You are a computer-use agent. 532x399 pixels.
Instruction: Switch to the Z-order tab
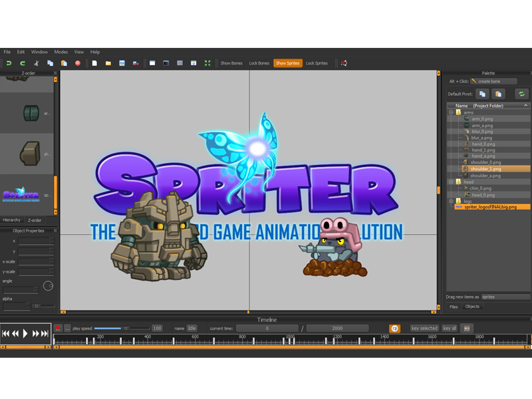click(x=34, y=220)
